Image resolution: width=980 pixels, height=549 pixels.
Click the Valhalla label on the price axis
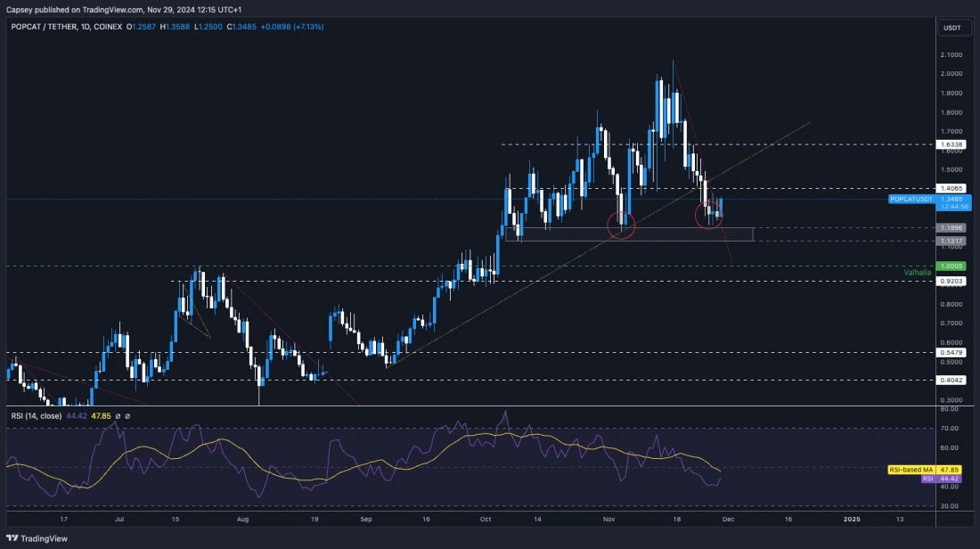pos(918,273)
